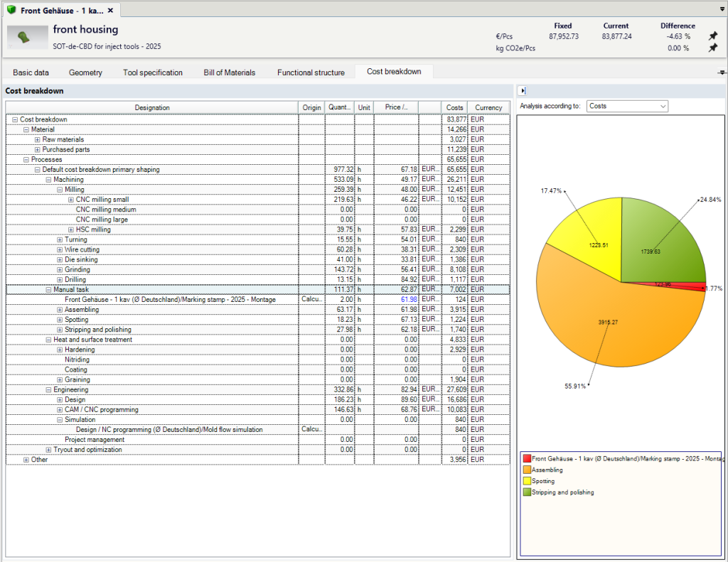Open the tab strip options arrow on the right

(722, 72)
